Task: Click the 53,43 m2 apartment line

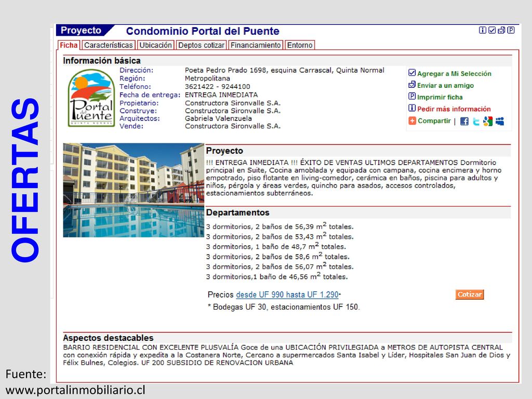Action: click(x=280, y=236)
